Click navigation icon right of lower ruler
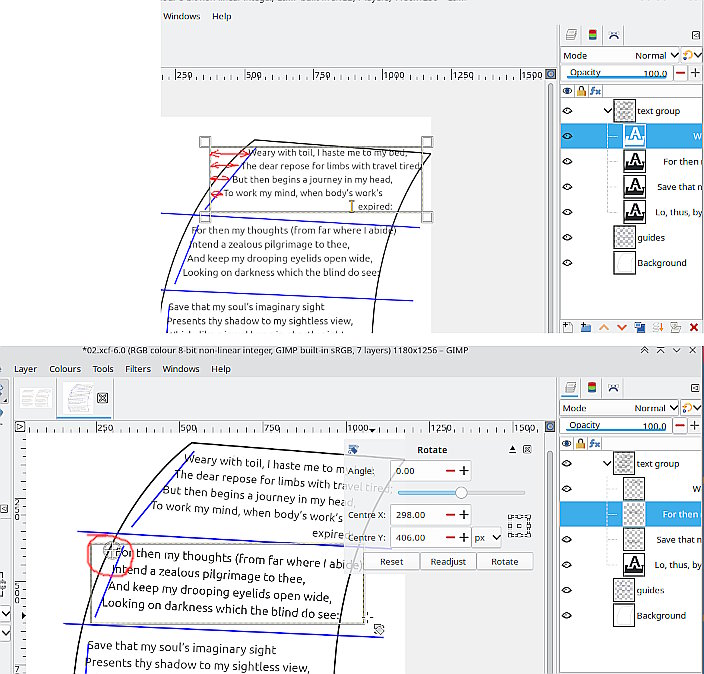Screen dimensions: 704x674 pyautogui.click(x=550, y=427)
